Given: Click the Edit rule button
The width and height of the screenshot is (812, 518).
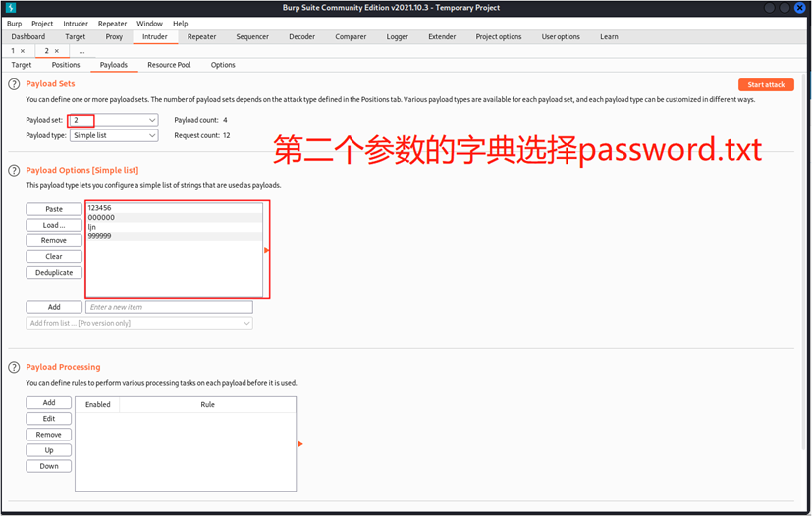Looking at the screenshot, I should [x=49, y=419].
